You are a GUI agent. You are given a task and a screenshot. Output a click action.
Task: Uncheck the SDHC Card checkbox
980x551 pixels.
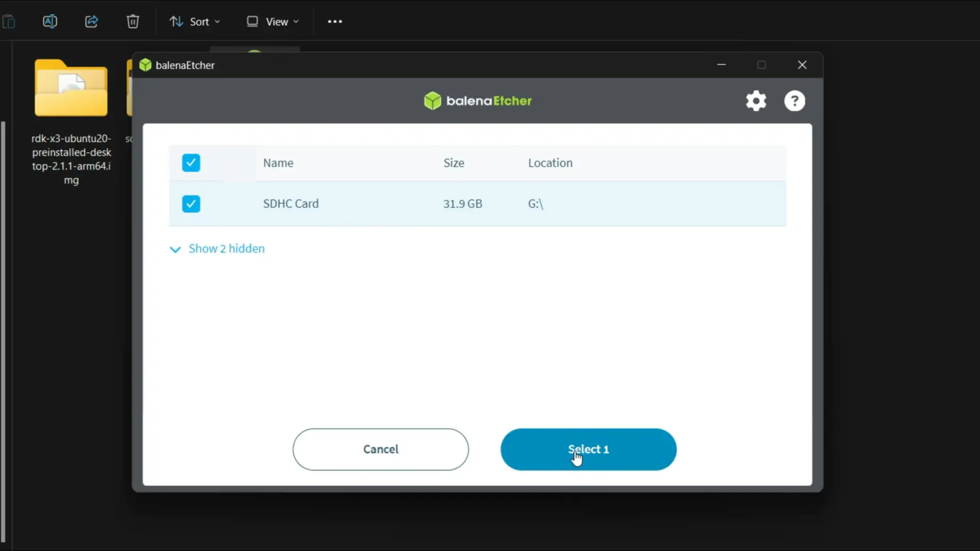tap(191, 204)
